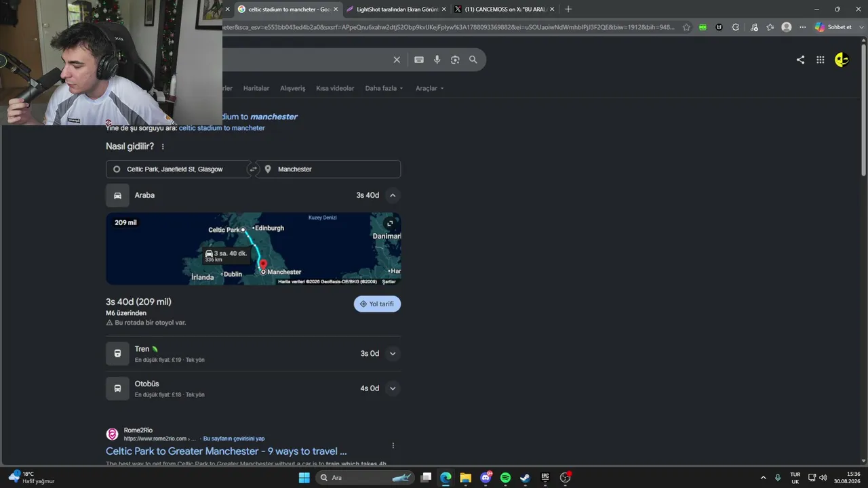
Task: Open Discord from the taskbar
Action: (x=486, y=478)
